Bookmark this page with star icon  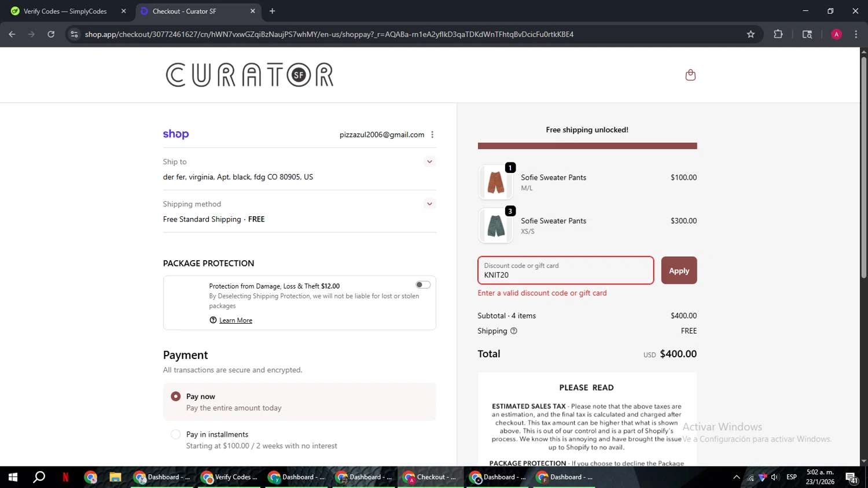[x=751, y=34]
